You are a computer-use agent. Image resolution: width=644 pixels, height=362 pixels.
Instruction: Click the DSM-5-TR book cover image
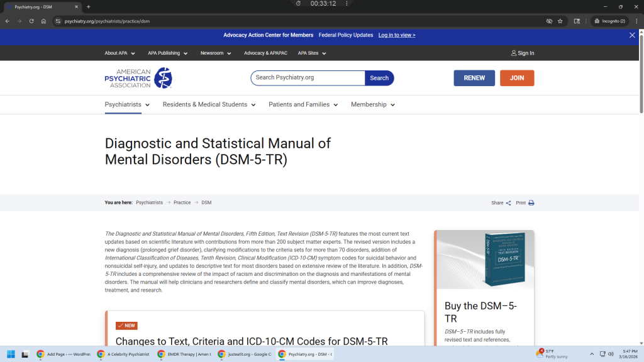coord(485,259)
